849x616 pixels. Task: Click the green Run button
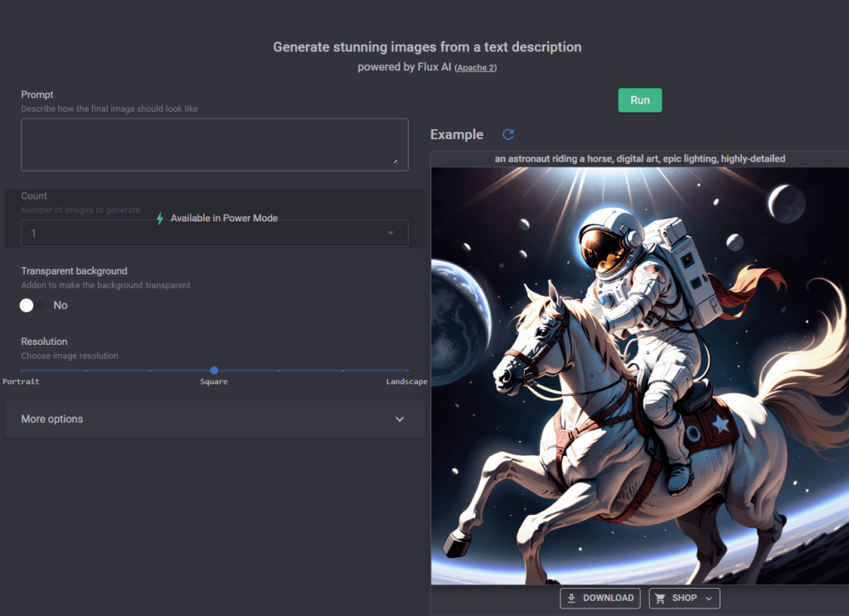pos(639,100)
